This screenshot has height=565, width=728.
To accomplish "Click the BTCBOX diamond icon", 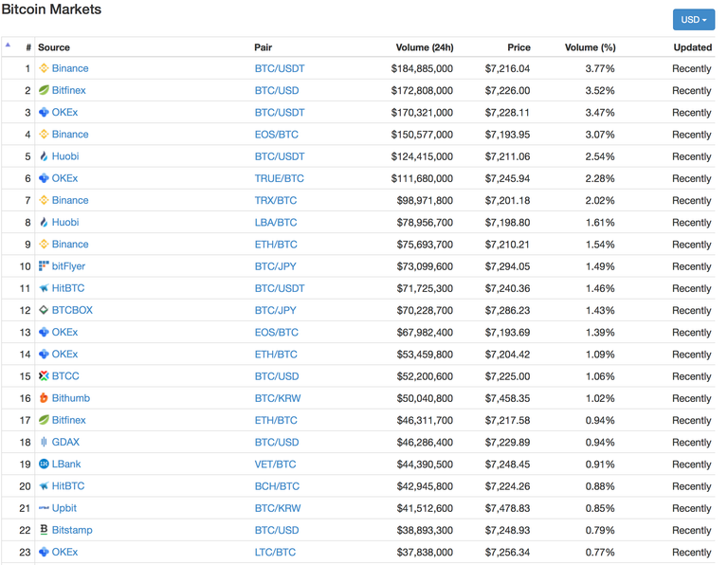I will (44, 310).
